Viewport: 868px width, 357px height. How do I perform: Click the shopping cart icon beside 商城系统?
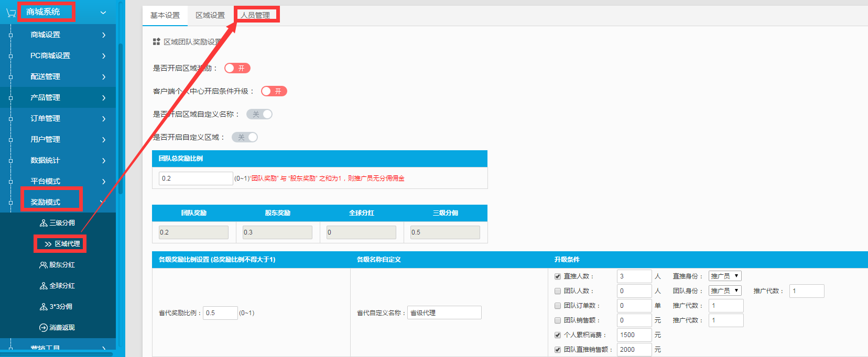point(10,13)
